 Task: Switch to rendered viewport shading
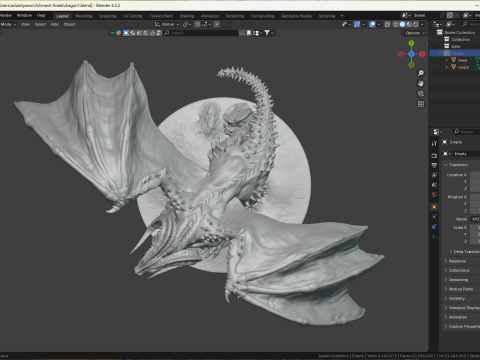[415, 24]
